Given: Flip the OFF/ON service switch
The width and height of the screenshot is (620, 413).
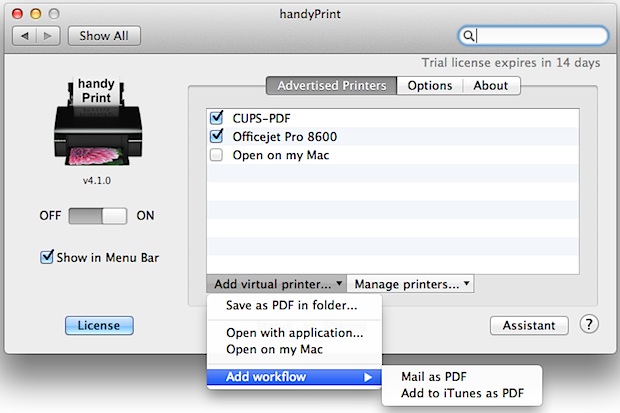Looking at the screenshot, I should [98, 215].
